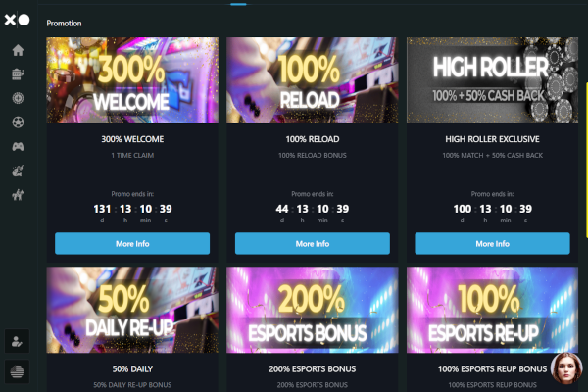Select the fishing game icon in the sidebar
This screenshot has width=588, height=392.
coord(18,171)
